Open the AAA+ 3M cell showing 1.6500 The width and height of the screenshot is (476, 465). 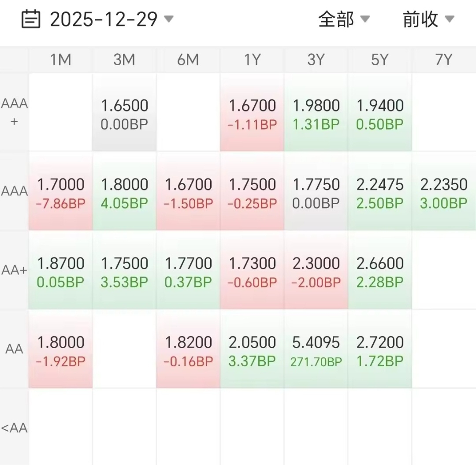coord(125,113)
